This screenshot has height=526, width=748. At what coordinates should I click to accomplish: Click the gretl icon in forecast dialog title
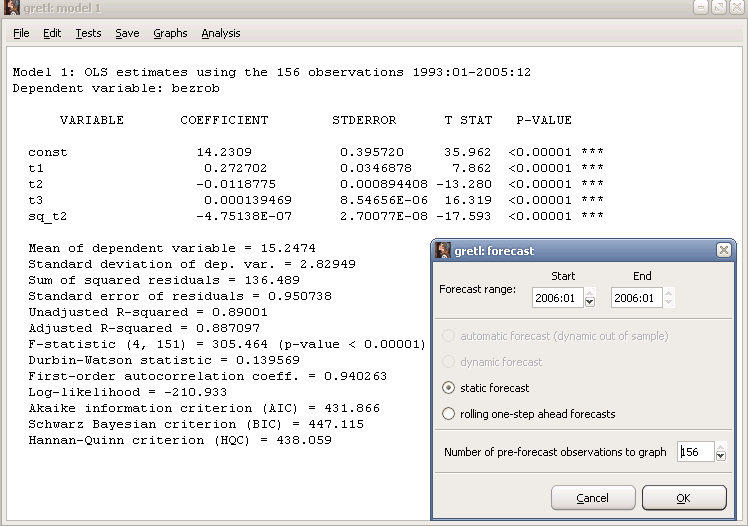[443, 250]
